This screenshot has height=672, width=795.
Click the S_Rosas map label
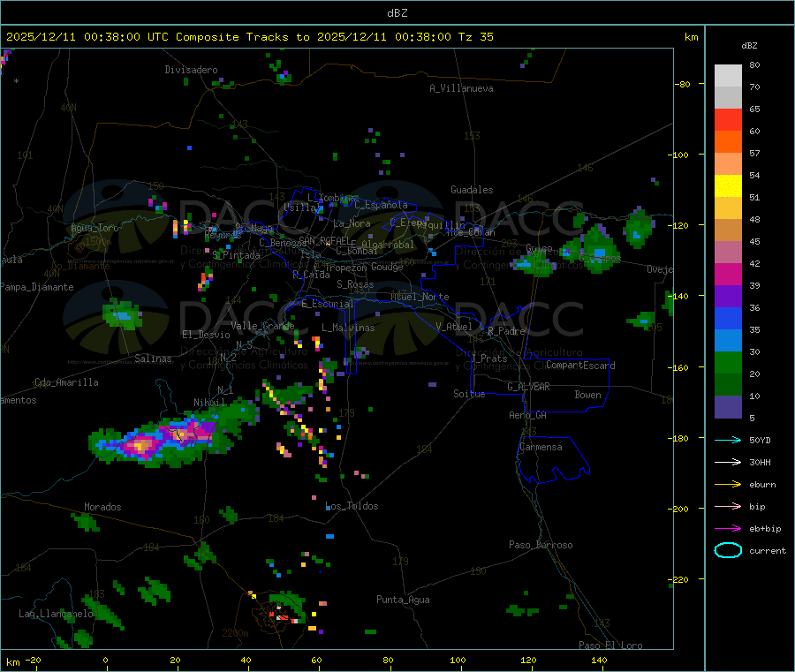[x=355, y=284]
